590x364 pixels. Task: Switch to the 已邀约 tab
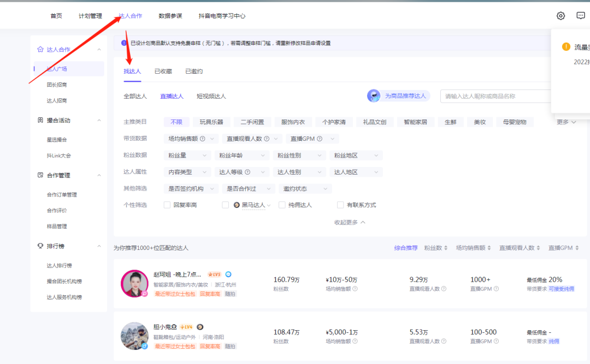194,71
